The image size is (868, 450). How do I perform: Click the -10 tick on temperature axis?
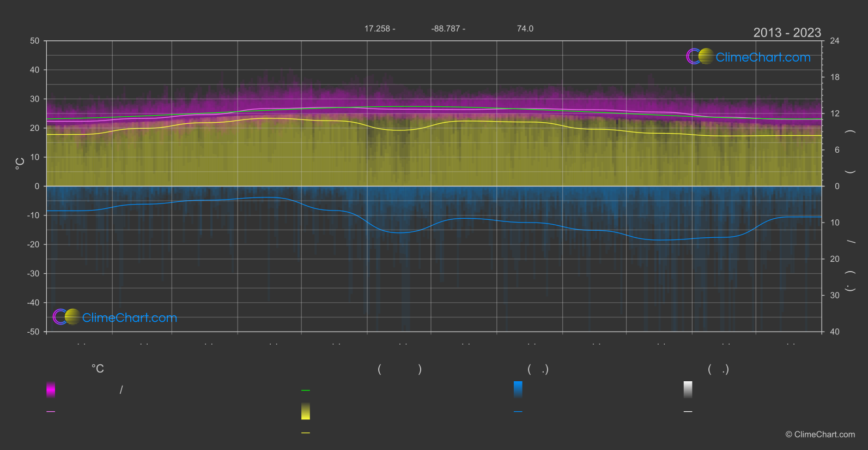33,215
